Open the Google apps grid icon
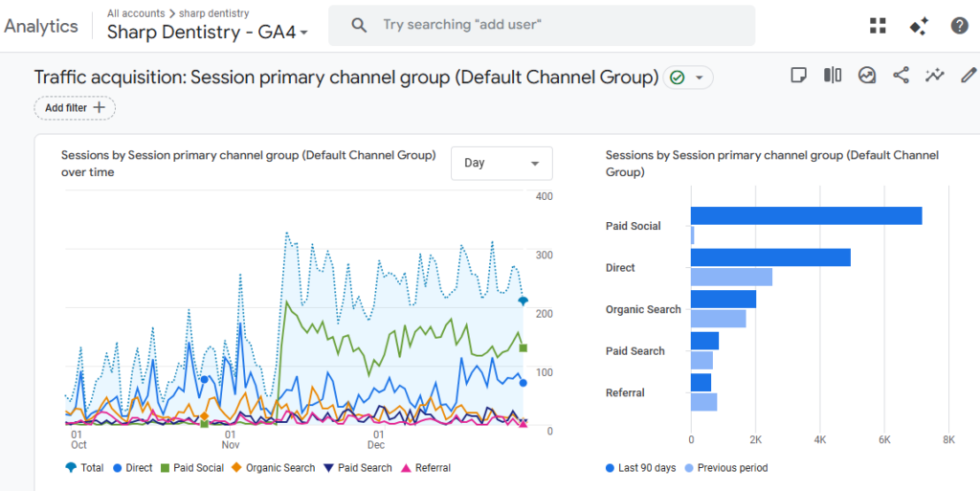This screenshot has height=491, width=980. coord(878,26)
